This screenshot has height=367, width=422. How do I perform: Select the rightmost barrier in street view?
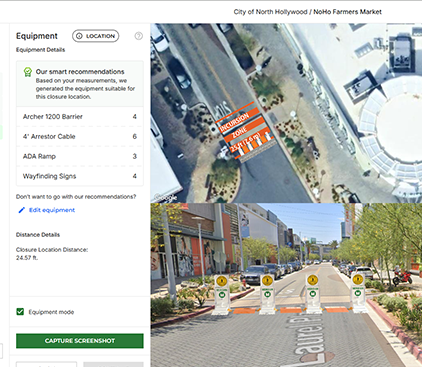tap(358, 294)
